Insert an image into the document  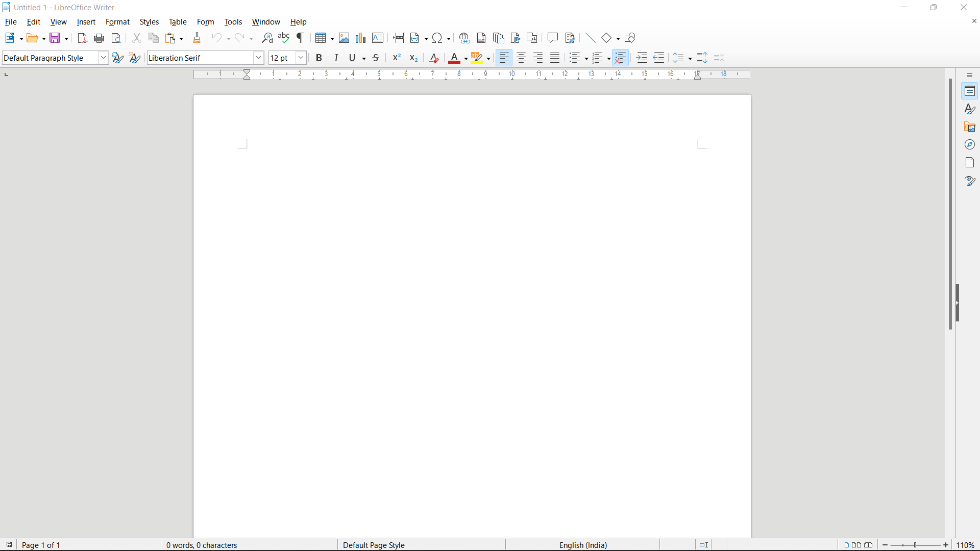tap(345, 38)
